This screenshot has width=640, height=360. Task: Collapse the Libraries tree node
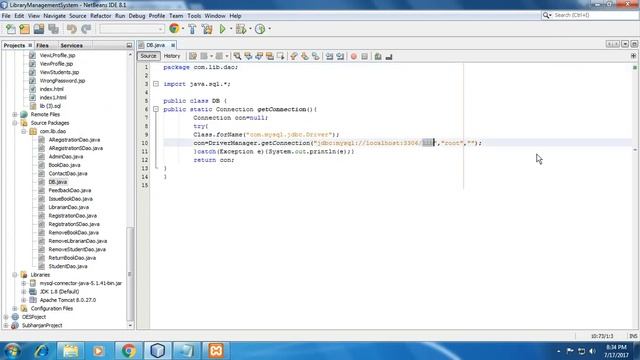(x=15, y=275)
